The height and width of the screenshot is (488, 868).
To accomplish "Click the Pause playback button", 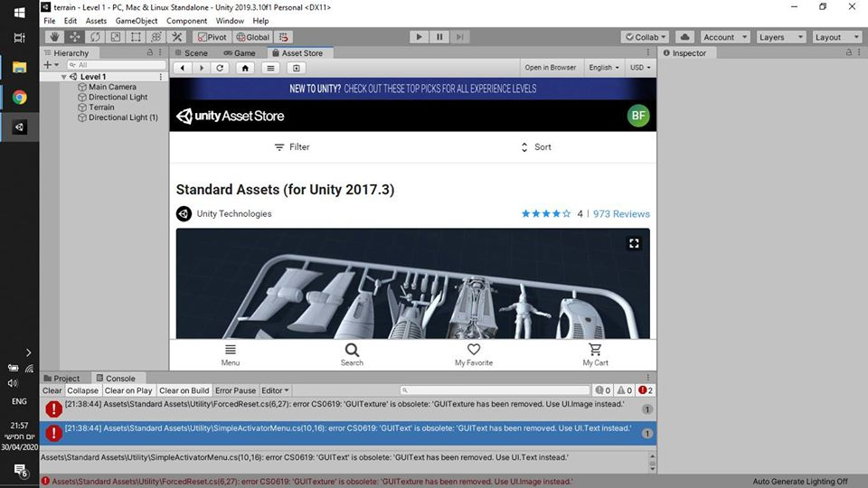I will [439, 37].
